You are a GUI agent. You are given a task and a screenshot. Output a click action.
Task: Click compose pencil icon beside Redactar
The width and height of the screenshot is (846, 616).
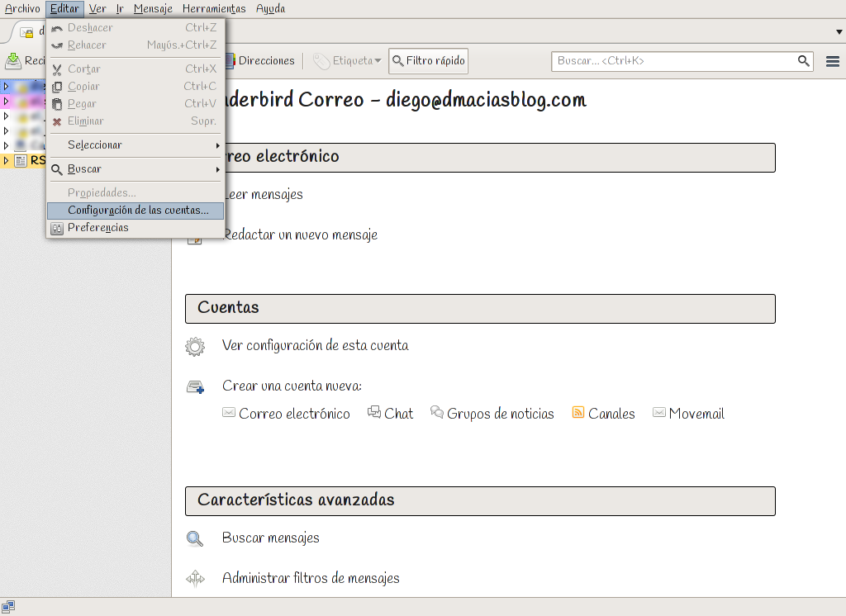pos(195,238)
